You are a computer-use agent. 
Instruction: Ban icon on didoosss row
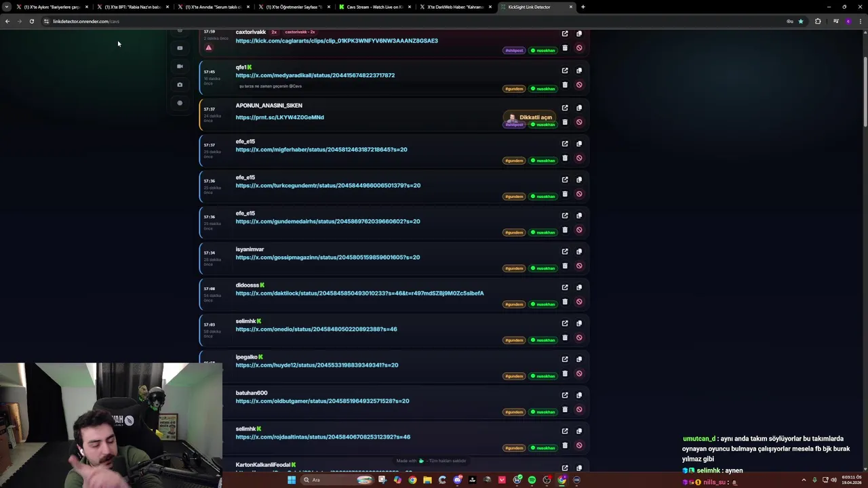579,302
